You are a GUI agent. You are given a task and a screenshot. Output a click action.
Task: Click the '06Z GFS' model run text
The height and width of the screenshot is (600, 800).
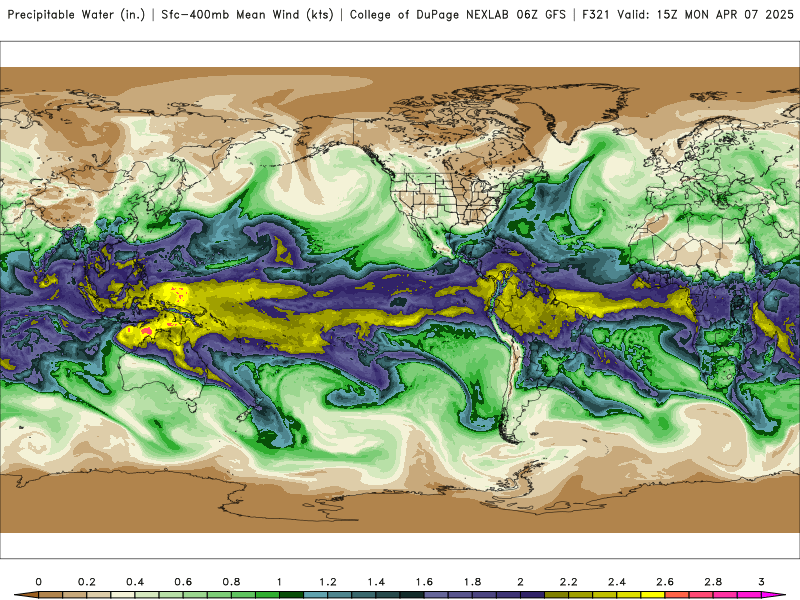pyautogui.click(x=541, y=15)
